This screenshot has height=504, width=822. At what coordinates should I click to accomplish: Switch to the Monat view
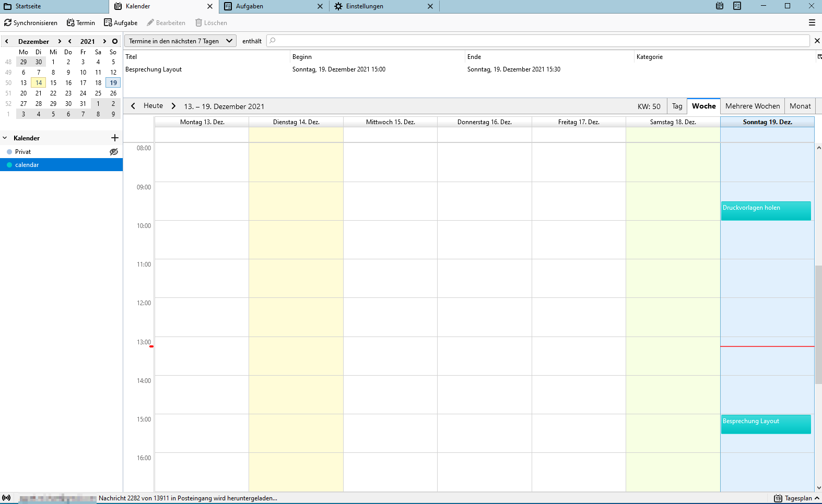pyautogui.click(x=800, y=106)
